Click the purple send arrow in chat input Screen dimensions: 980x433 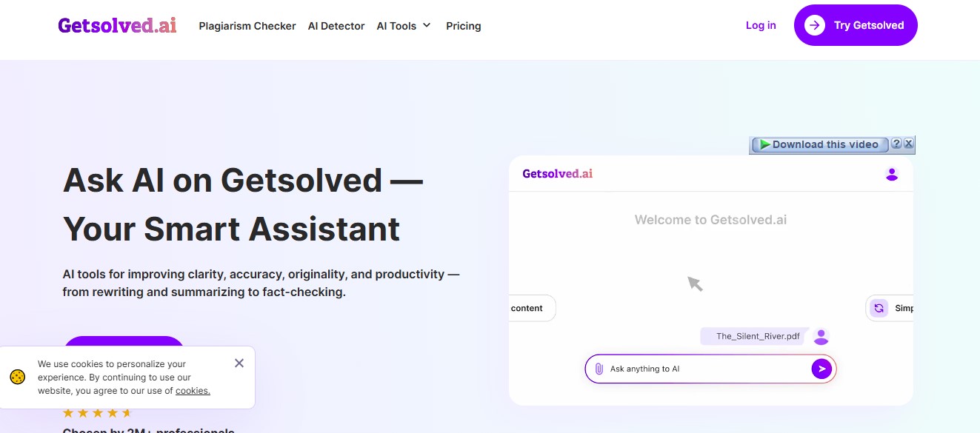coord(821,368)
